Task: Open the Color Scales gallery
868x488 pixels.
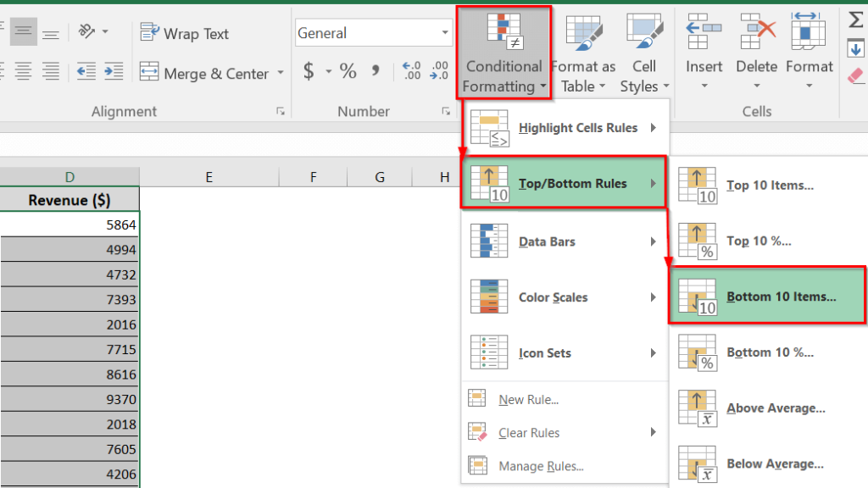Action: pos(564,297)
